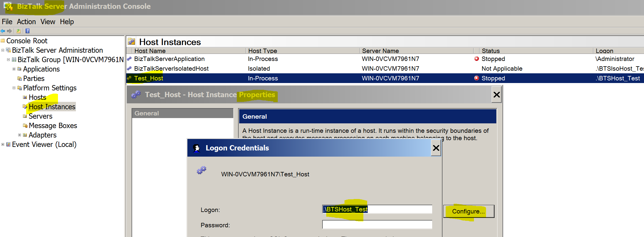
Task: Sort by the Logon column header
Action: pos(619,51)
